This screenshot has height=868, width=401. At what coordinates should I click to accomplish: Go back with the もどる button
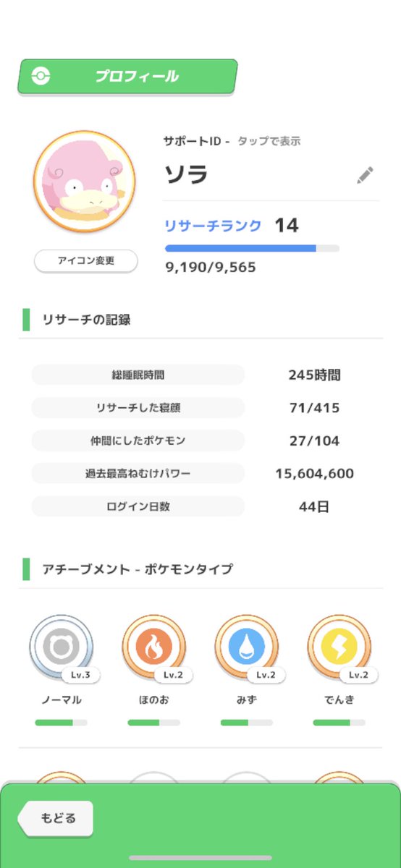(x=56, y=820)
